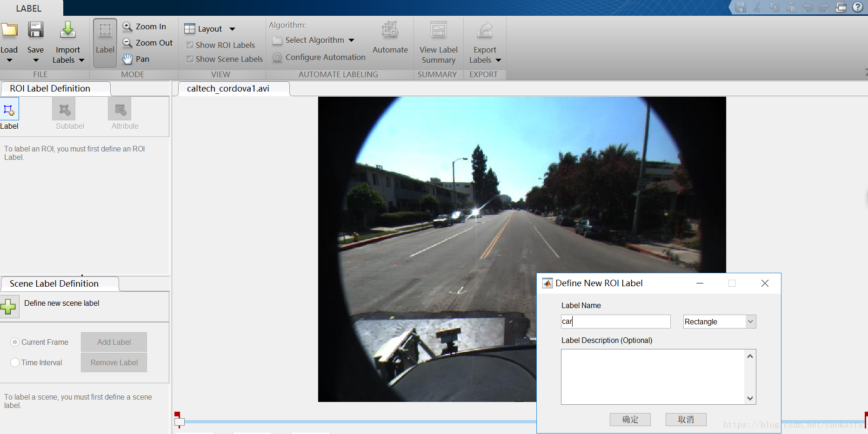
Task: Expand the Select Algorithm dropdown arrow
Action: pyautogui.click(x=351, y=40)
